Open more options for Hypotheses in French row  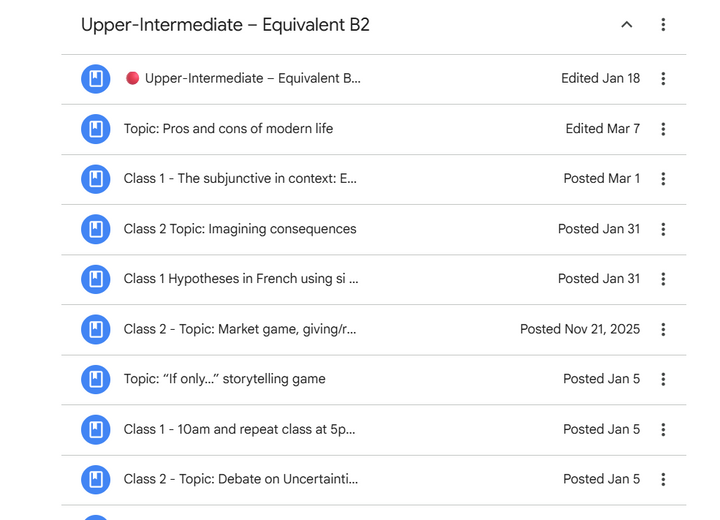coord(663,279)
